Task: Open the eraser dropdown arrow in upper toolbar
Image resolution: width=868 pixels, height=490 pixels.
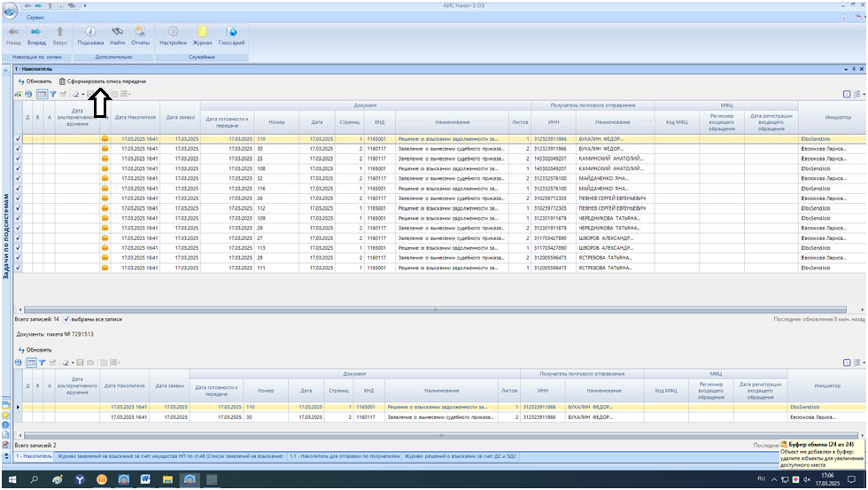Action: tap(83, 93)
